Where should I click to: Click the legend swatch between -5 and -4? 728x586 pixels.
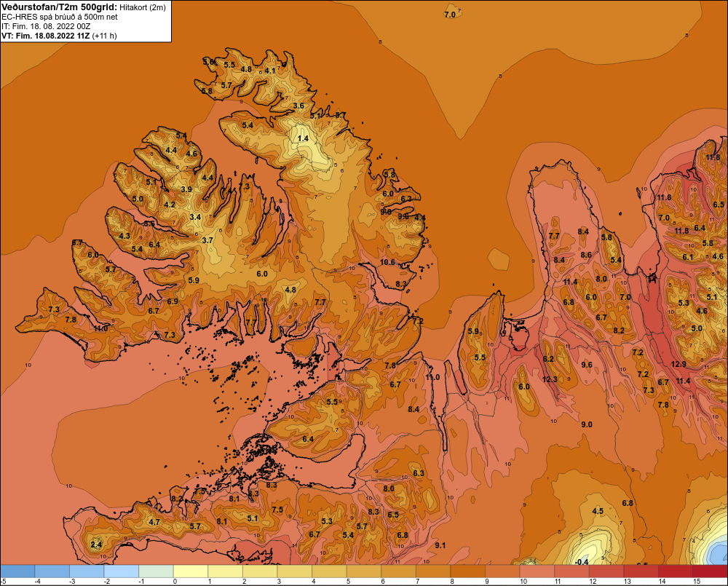tap(17, 571)
